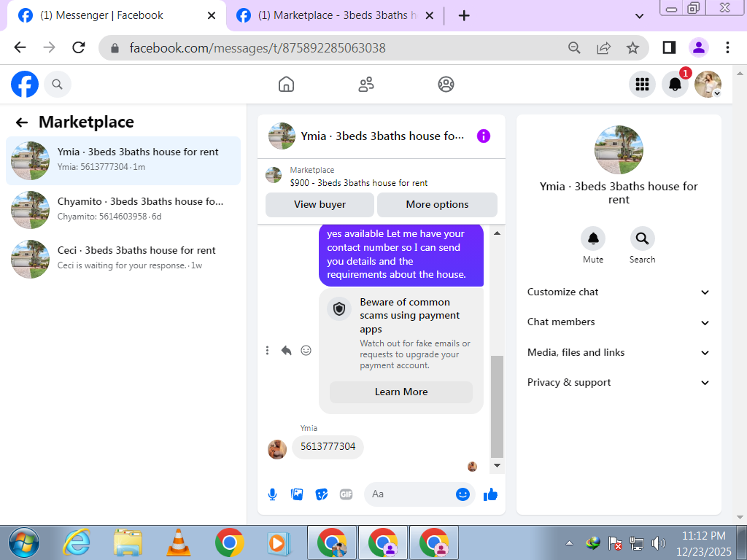747x560 pixels.
Task: Close the Marketplace browser tab
Action: point(429,16)
